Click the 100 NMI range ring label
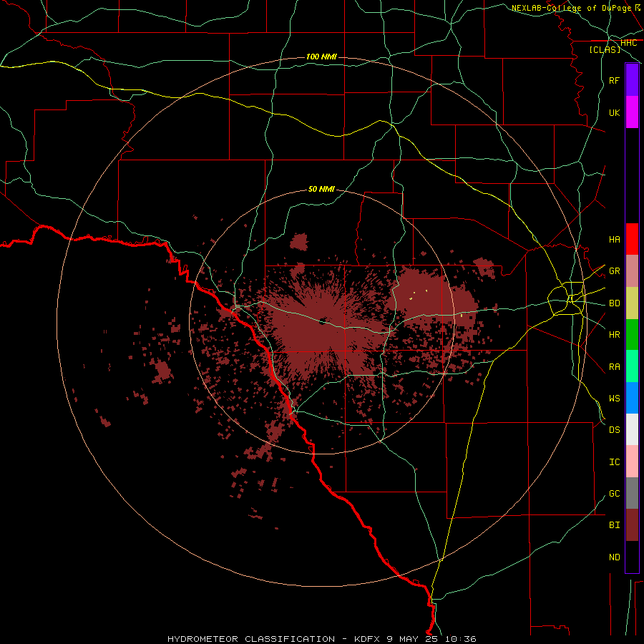Viewport: 644px width, 644px height. 321,57
